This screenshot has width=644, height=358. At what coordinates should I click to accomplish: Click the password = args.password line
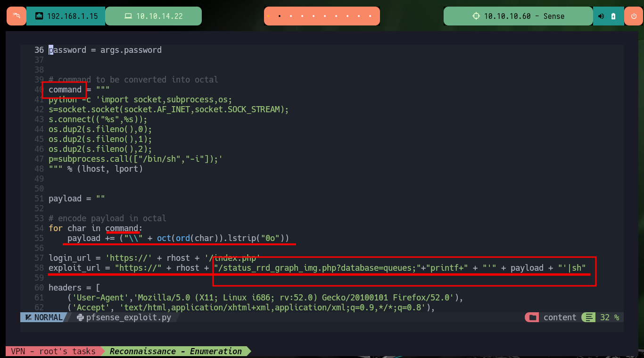105,50
